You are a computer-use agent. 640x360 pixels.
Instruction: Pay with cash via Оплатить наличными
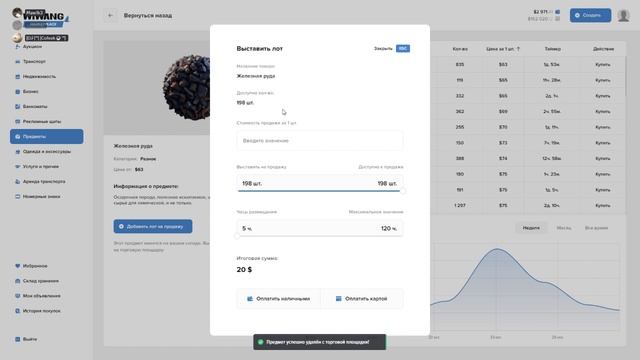click(279, 299)
